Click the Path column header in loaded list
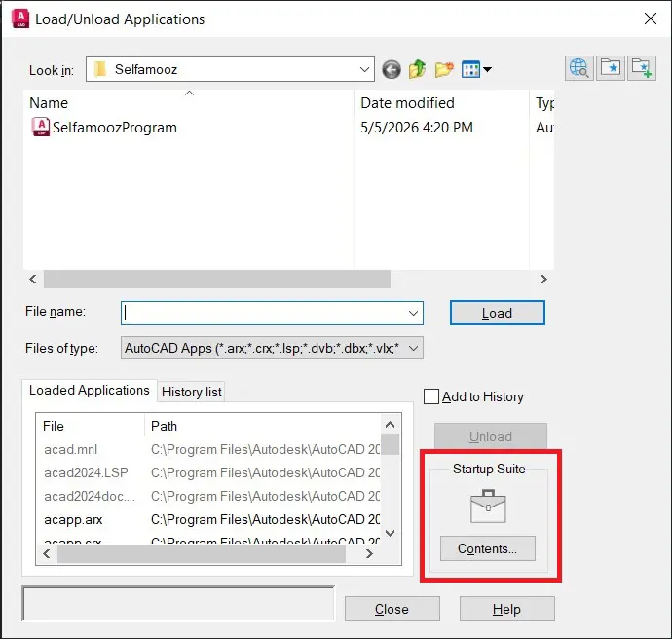Screen dimensions: 672x639 262,426
